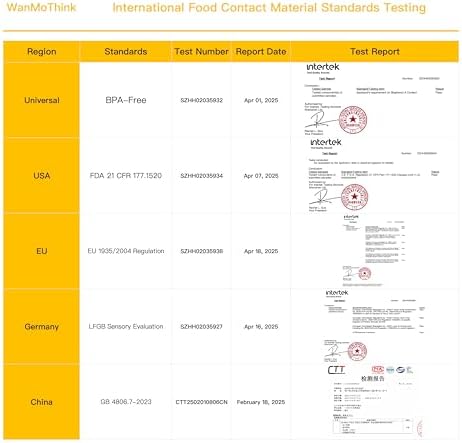The height and width of the screenshot is (443, 462).
Task: Click the BPA-Free standard text
Action: pos(126,100)
